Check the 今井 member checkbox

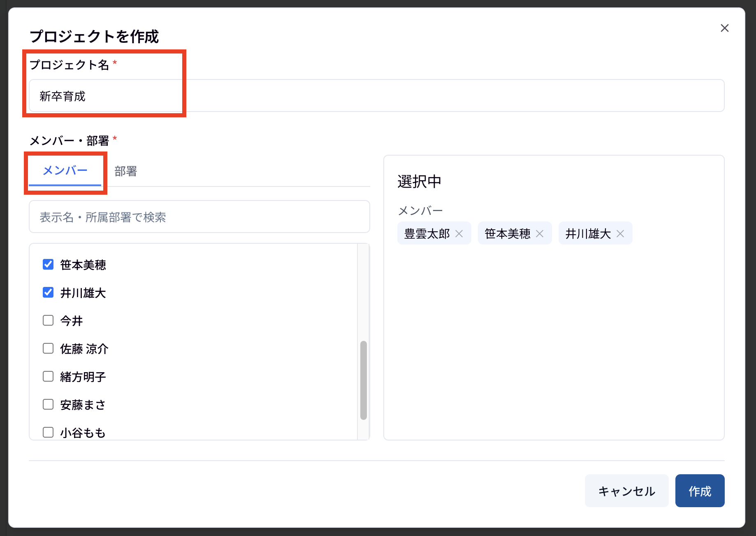pyautogui.click(x=48, y=320)
